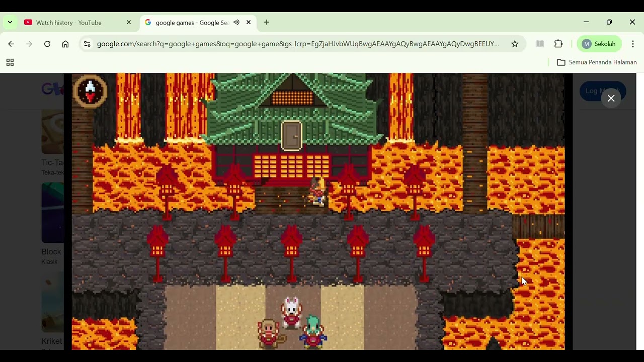Close the google games search tab
644x362 pixels.
[x=249, y=23]
